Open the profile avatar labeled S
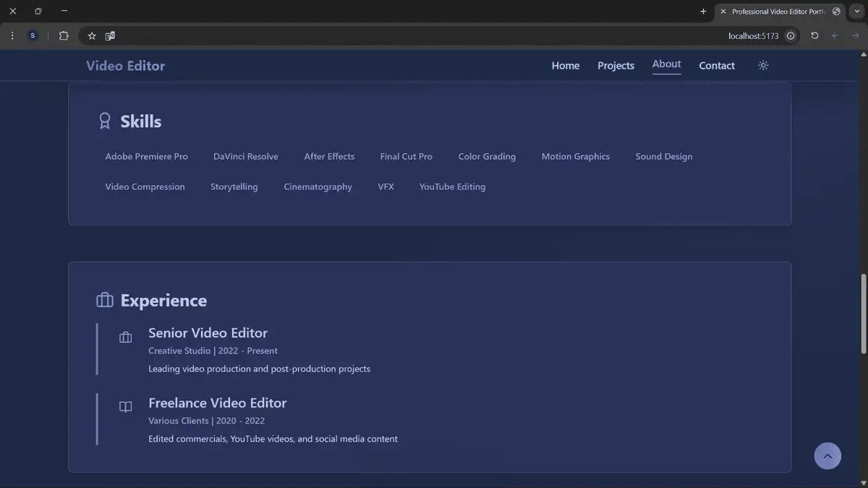Viewport: 868px width, 488px height. [33, 35]
